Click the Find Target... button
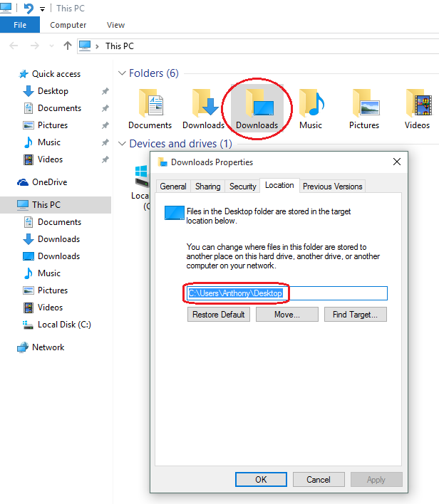Viewport: 439px width, 504px height. tap(356, 315)
